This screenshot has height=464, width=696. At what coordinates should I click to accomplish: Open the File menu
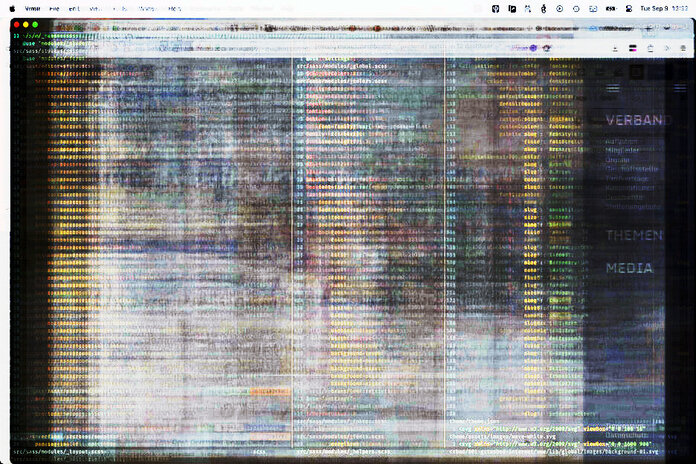[x=55, y=8]
